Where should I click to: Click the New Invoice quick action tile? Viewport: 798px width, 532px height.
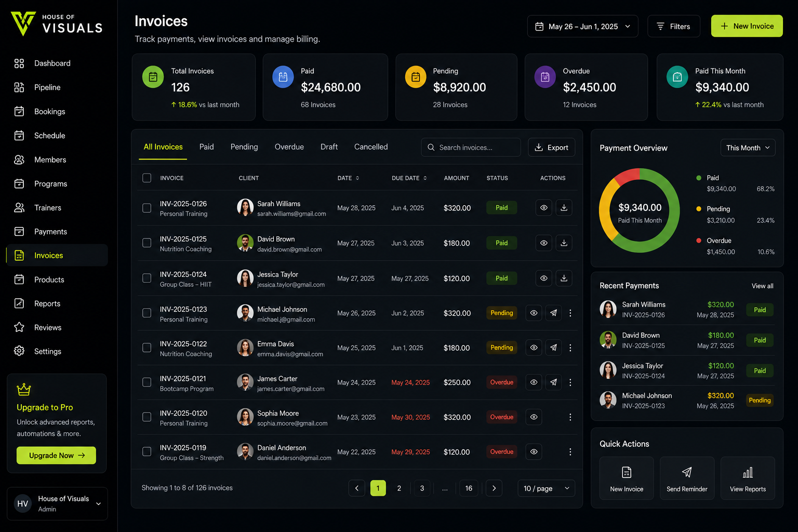(x=627, y=478)
